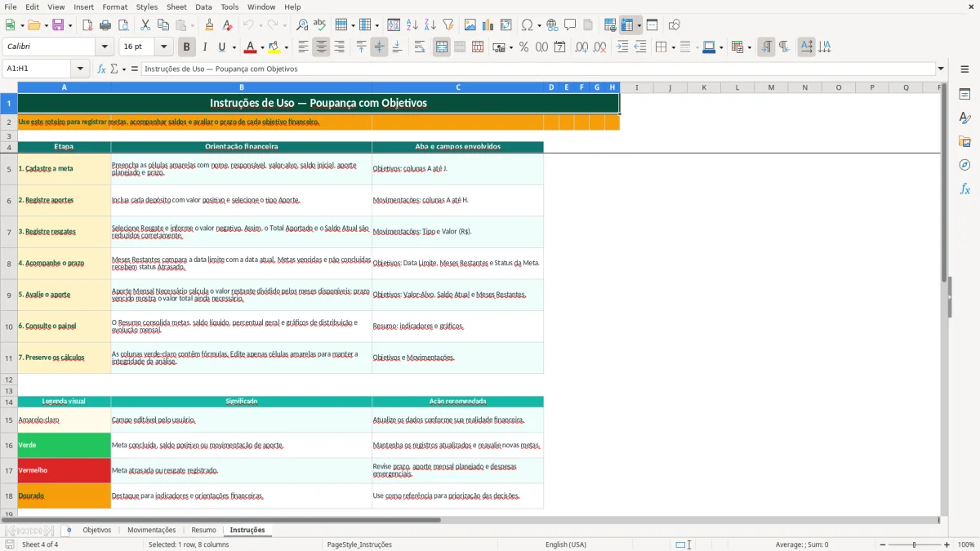Screen dimensions: 980x551
Task: Click the Insert Comment icon
Action: coord(570,25)
